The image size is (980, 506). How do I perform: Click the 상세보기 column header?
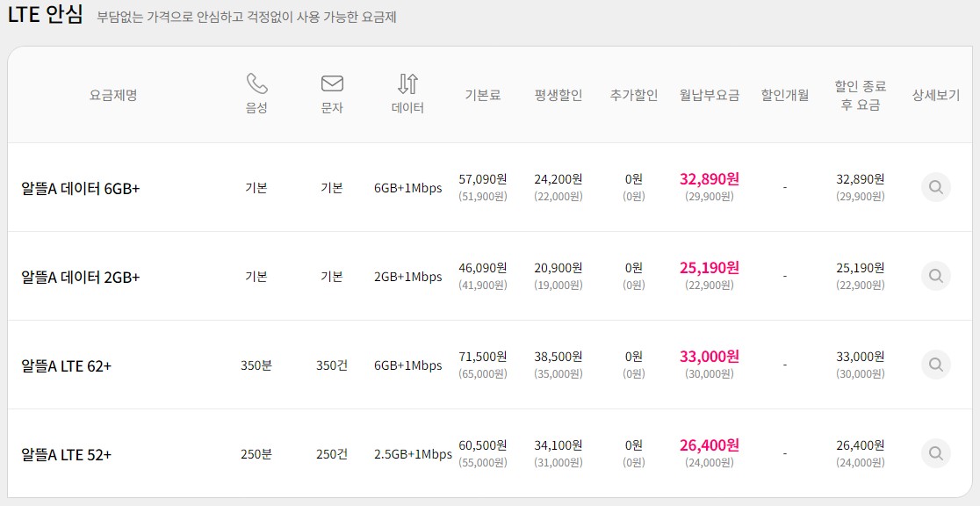(x=935, y=95)
